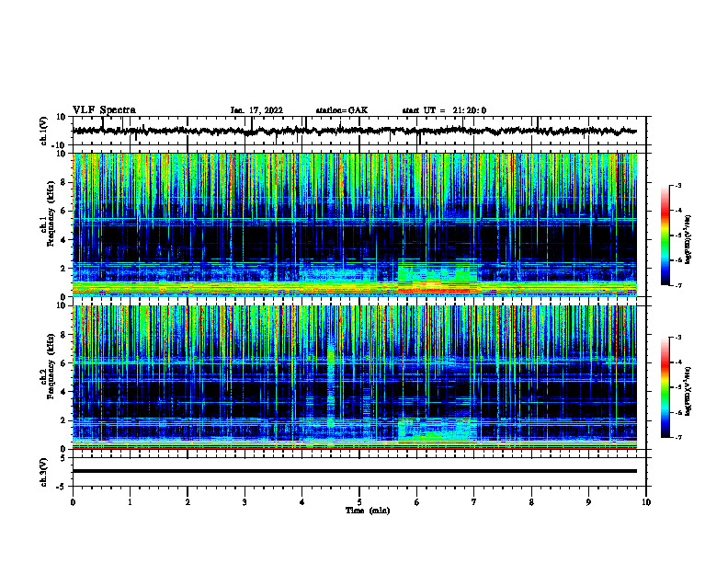Click the "ch.3(V)" axis label
Viewport: 728px width, 563px height.
[43, 472]
